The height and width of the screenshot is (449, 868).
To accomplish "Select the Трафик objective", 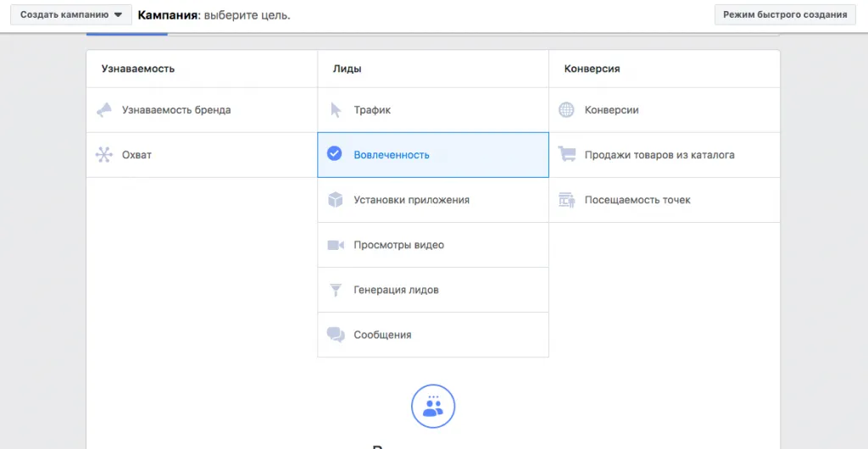I will (x=433, y=110).
